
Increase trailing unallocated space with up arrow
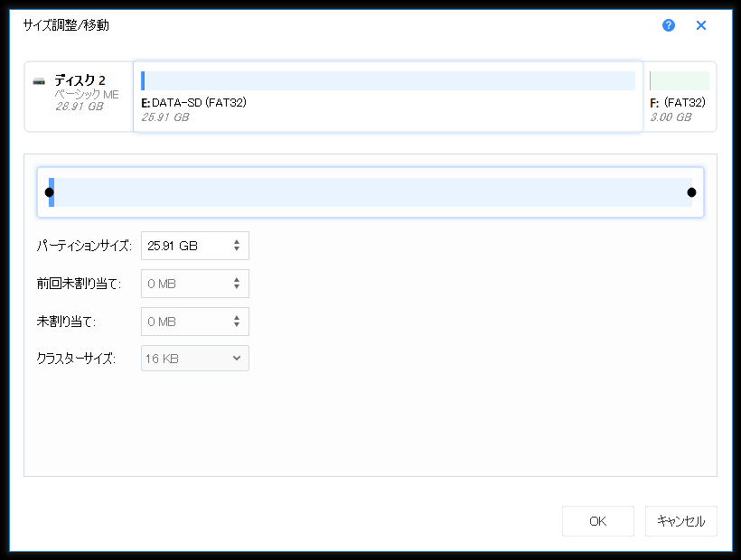point(237,318)
